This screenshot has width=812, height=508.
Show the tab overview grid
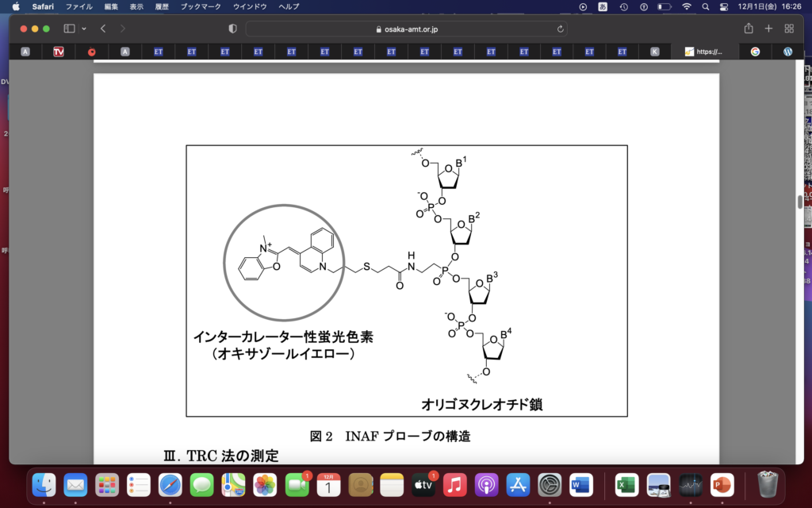click(x=789, y=29)
